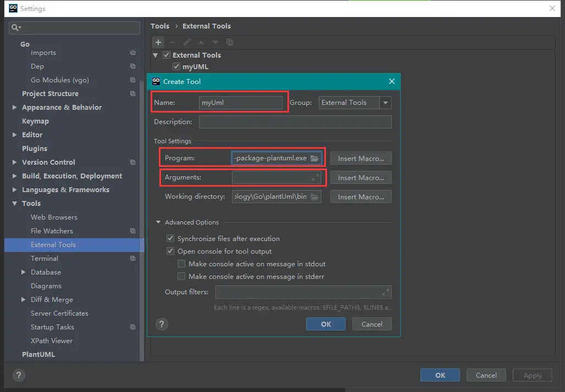Expand Languages & Frameworks node

click(x=14, y=190)
